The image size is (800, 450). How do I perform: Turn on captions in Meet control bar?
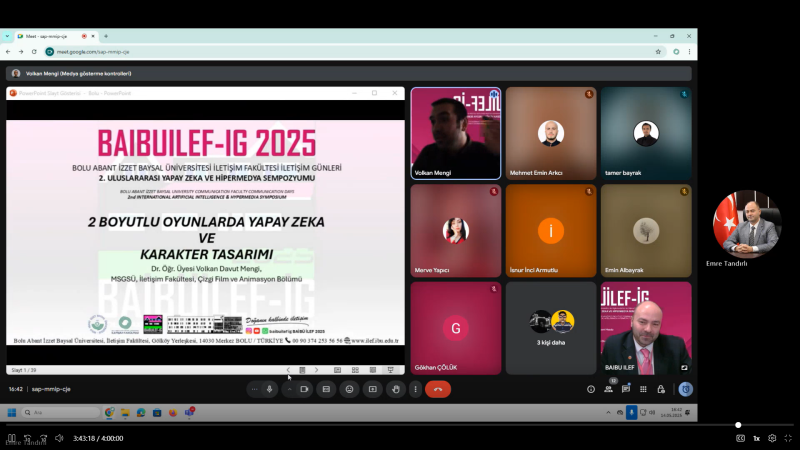(326, 389)
